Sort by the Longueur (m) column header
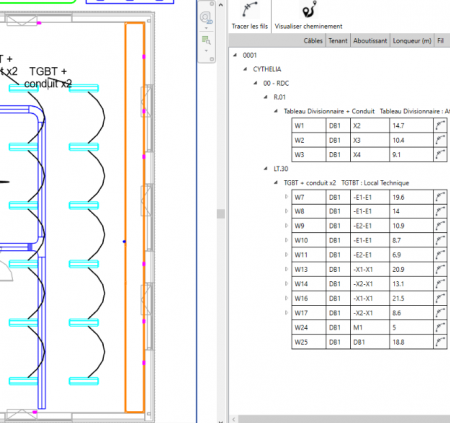The image size is (450, 423). [x=412, y=41]
